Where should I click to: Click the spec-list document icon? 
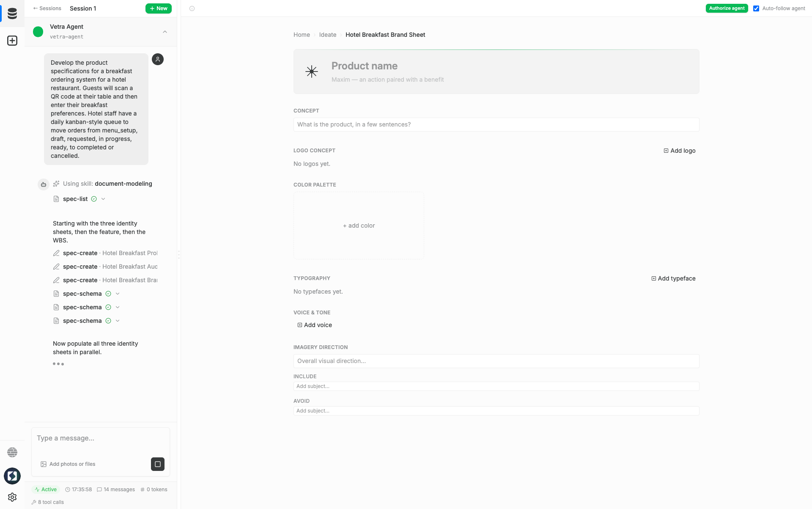pos(56,199)
